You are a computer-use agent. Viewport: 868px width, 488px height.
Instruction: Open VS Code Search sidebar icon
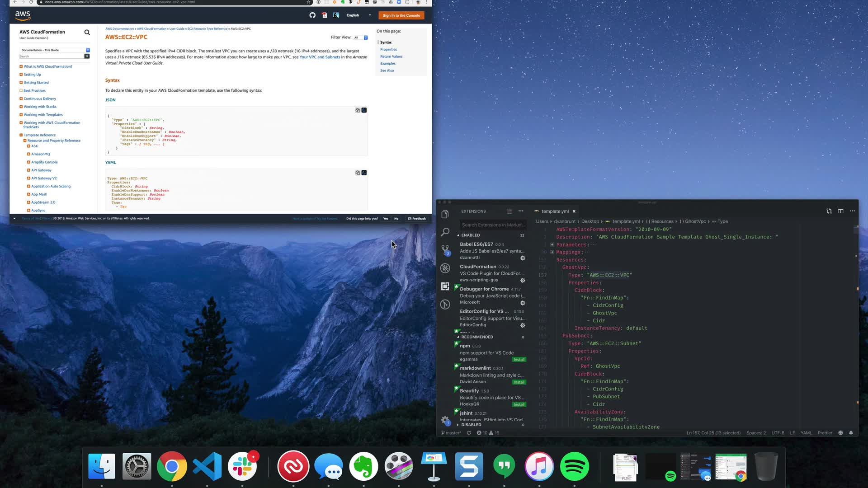[x=445, y=232]
